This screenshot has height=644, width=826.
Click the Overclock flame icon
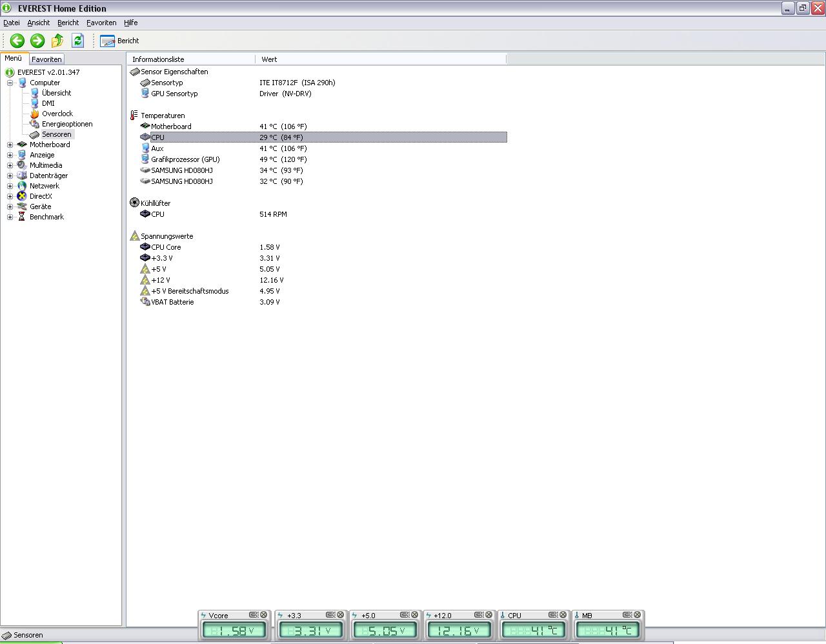pos(34,114)
